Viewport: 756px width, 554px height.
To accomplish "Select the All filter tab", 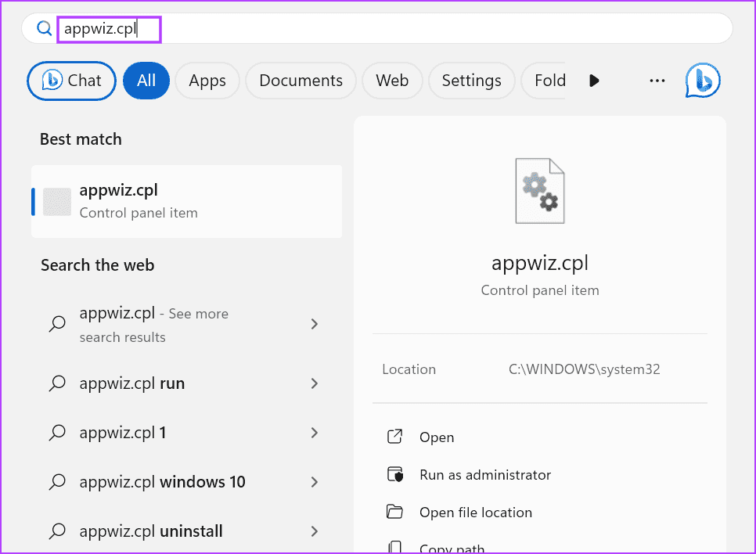I will coord(146,81).
